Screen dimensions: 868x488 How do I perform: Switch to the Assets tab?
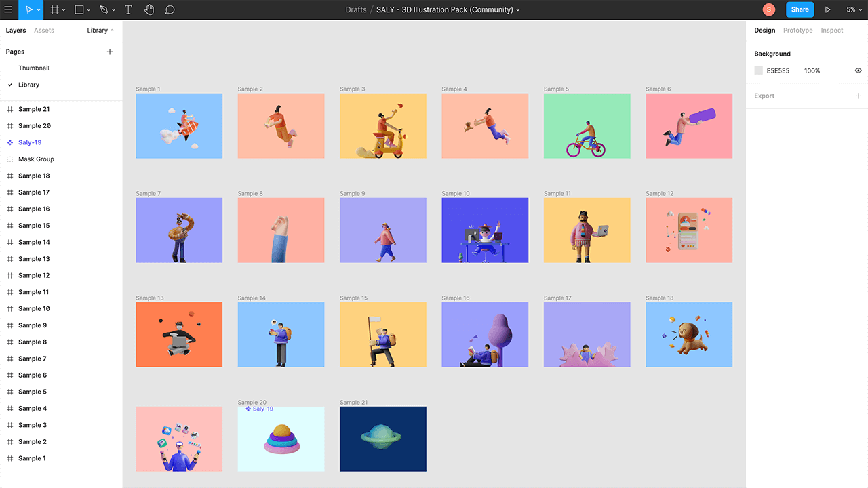pos(44,30)
